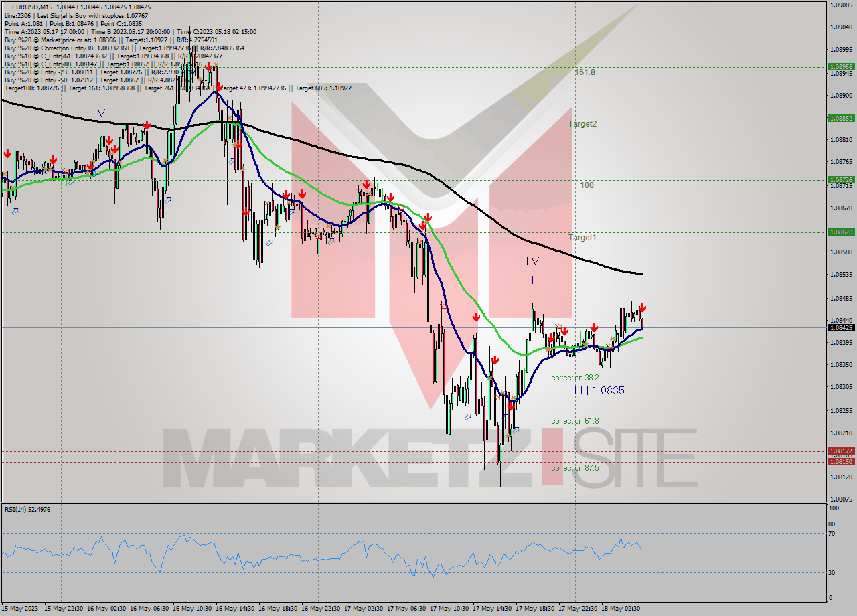Select the red 1.08150 price tag
The image size is (857, 616).
pos(840,461)
